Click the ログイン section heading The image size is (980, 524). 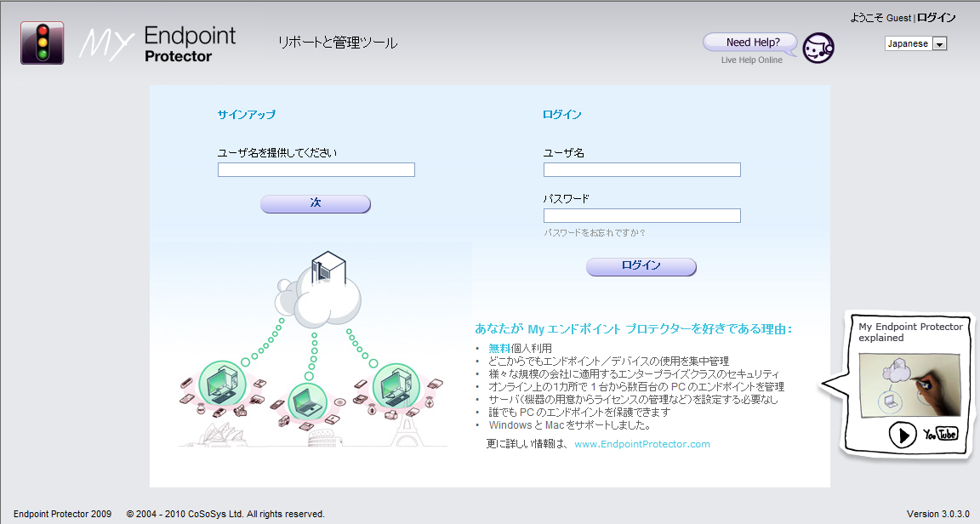pyautogui.click(x=561, y=115)
